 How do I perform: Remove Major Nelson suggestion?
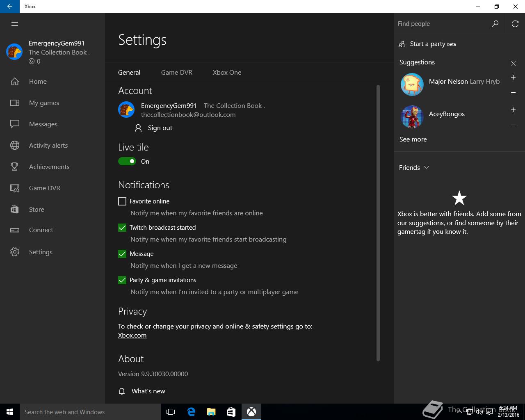tap(513, 93)
